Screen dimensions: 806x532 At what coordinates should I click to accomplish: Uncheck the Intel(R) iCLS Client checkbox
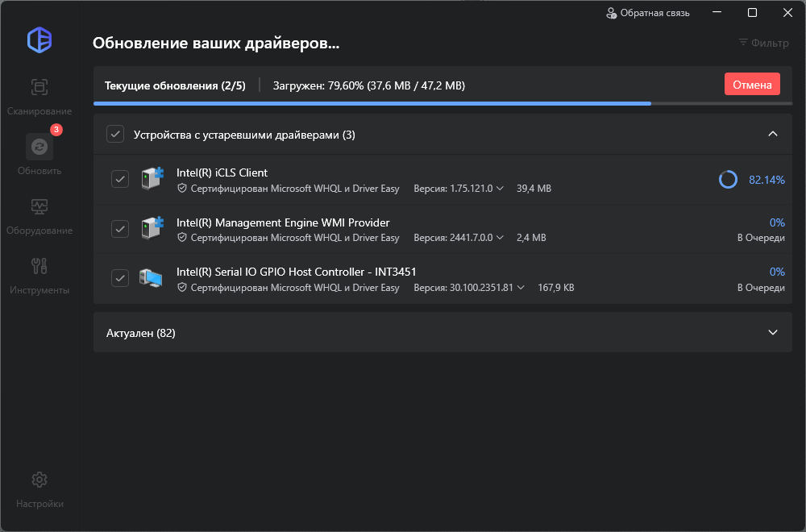click(x=120, y=179)
